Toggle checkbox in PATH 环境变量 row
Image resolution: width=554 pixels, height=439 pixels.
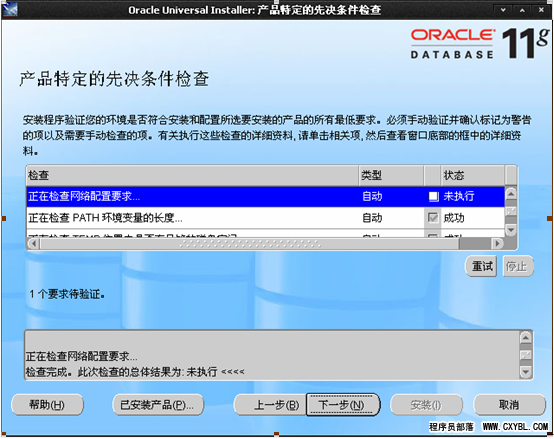tap(433, 218)
